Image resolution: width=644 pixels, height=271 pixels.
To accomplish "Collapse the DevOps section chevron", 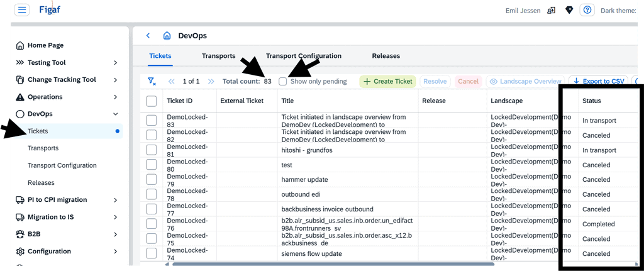I will click(x=116, y=114).
